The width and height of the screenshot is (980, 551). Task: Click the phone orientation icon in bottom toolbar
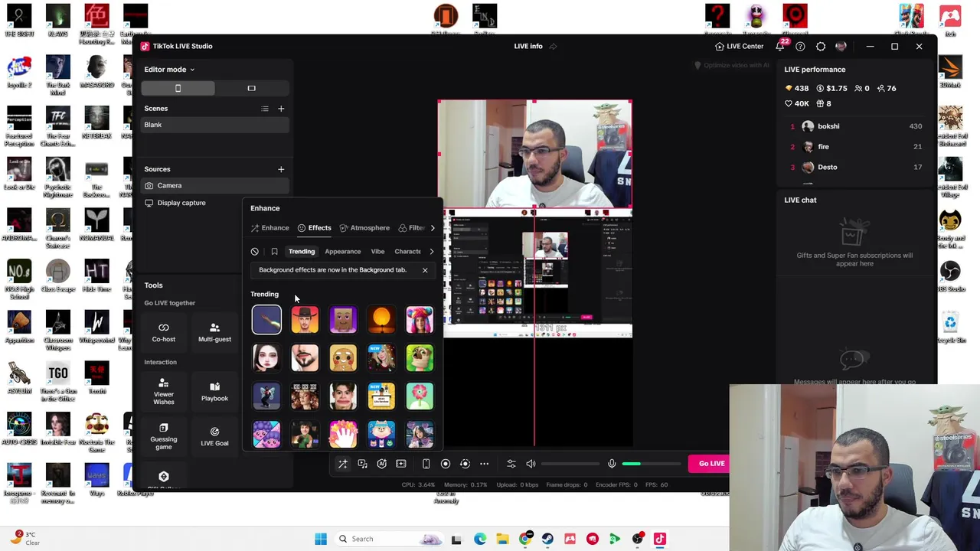[x=426, y=464]
